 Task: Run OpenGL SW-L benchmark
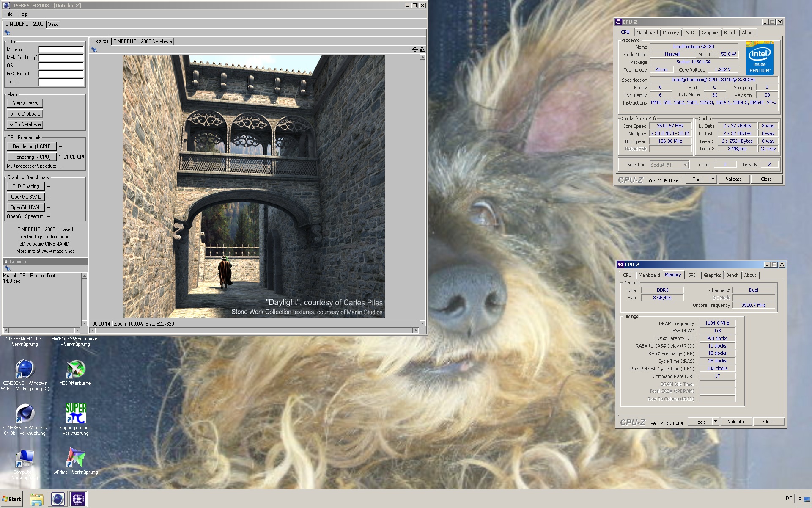pyautogui.click(x=25, y=197)
